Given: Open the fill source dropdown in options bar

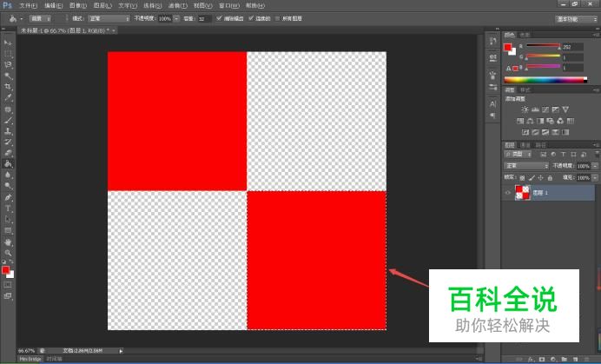Looking at the screenshot, I should pyautogui.click(x=40, y=18).
